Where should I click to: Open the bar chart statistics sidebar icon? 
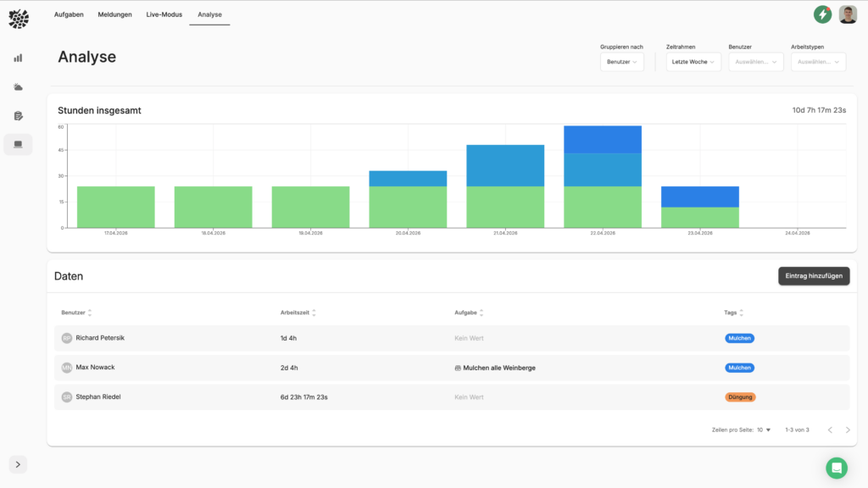[18, 58]
